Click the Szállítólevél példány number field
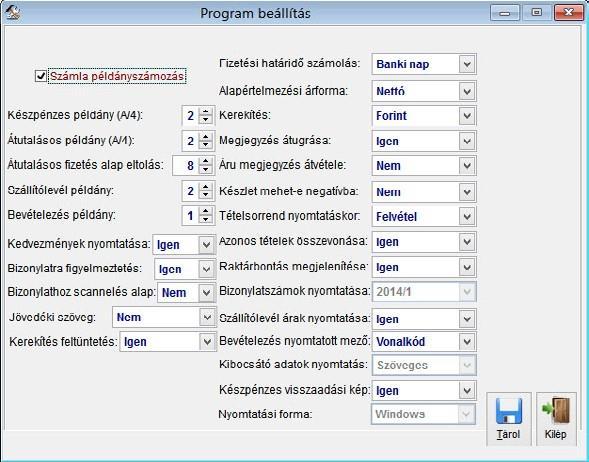 (191, 191)
